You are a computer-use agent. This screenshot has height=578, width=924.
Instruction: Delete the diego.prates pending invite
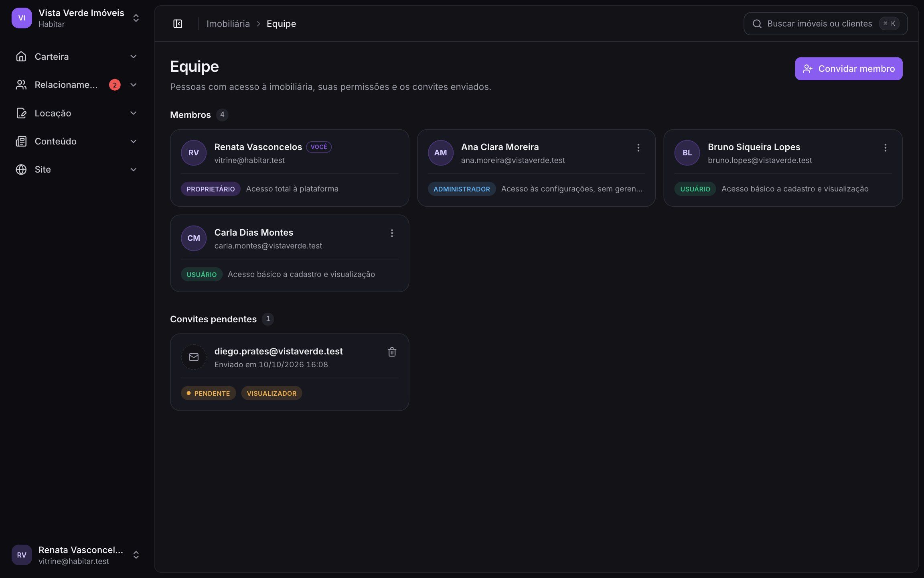(392, 352)
